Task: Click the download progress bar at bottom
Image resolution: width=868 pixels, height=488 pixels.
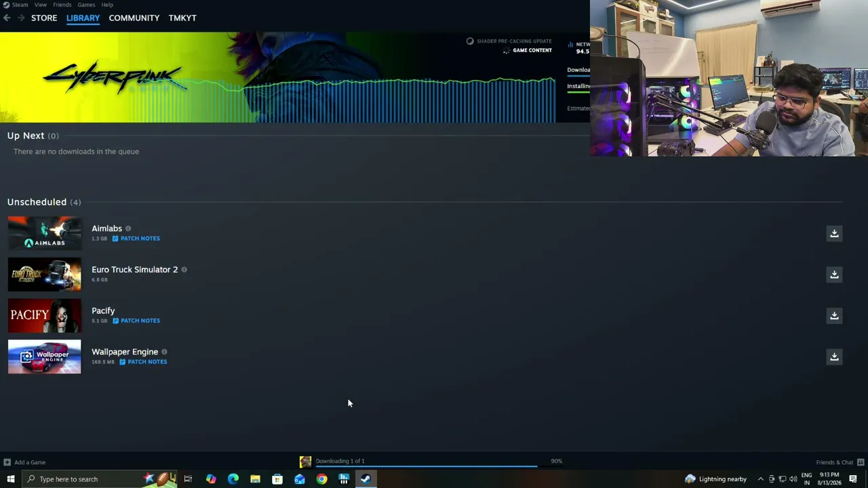Action: 439,466
